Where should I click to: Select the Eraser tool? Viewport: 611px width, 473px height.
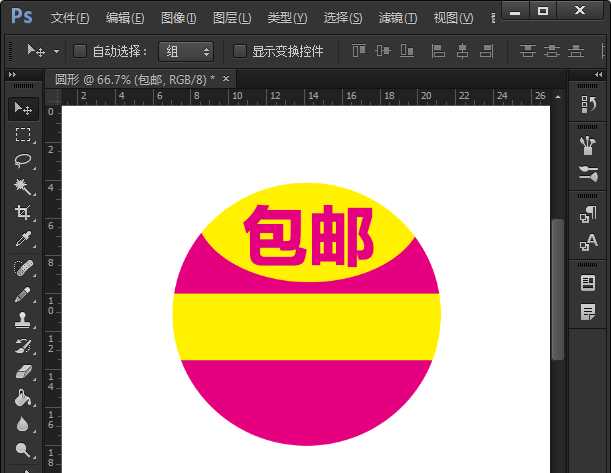[x=23, y=372]
